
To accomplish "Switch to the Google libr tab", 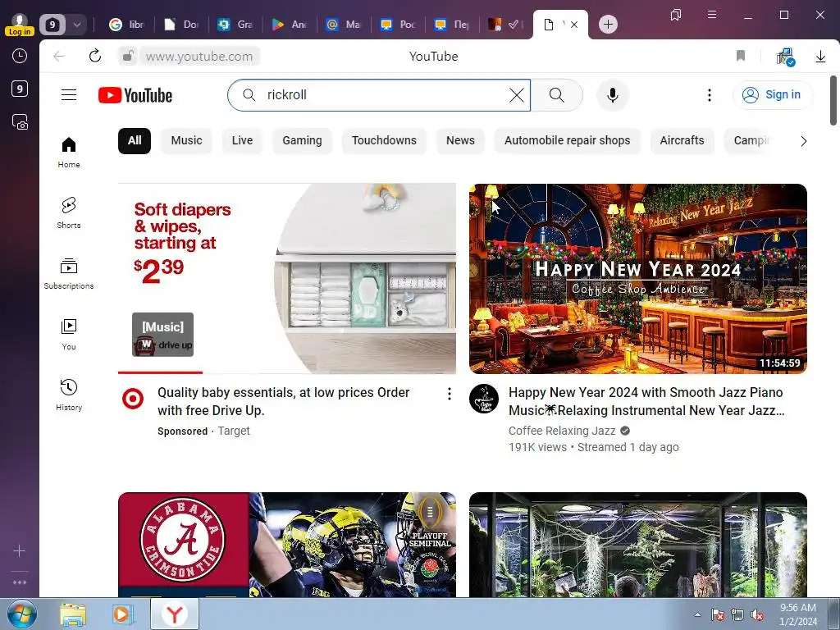I will click(127, 24).
